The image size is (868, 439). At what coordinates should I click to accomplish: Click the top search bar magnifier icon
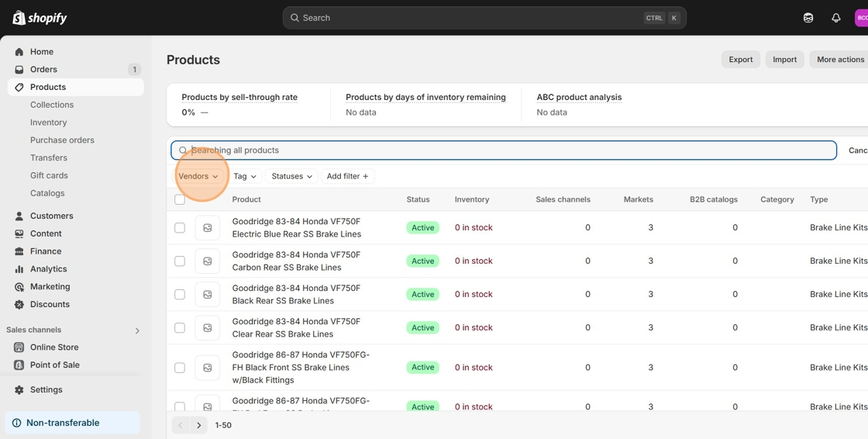(295, 18)
